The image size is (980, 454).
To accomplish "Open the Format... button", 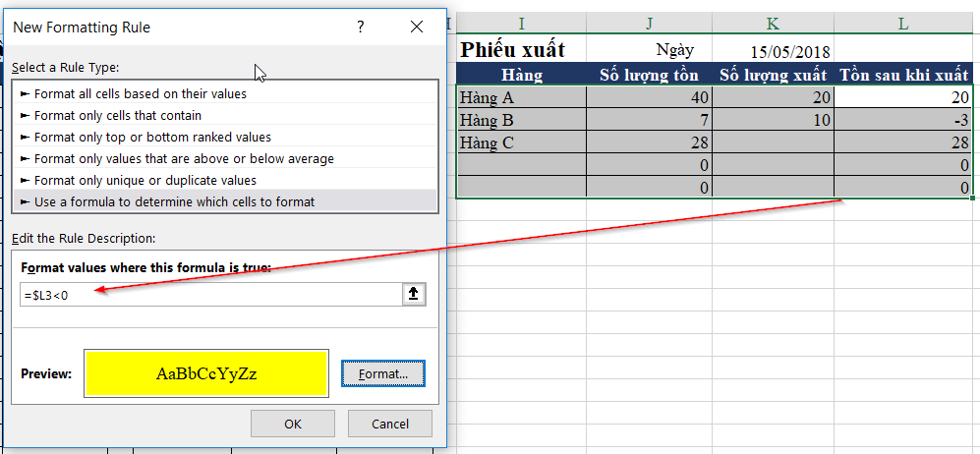I will pos(383,373).
